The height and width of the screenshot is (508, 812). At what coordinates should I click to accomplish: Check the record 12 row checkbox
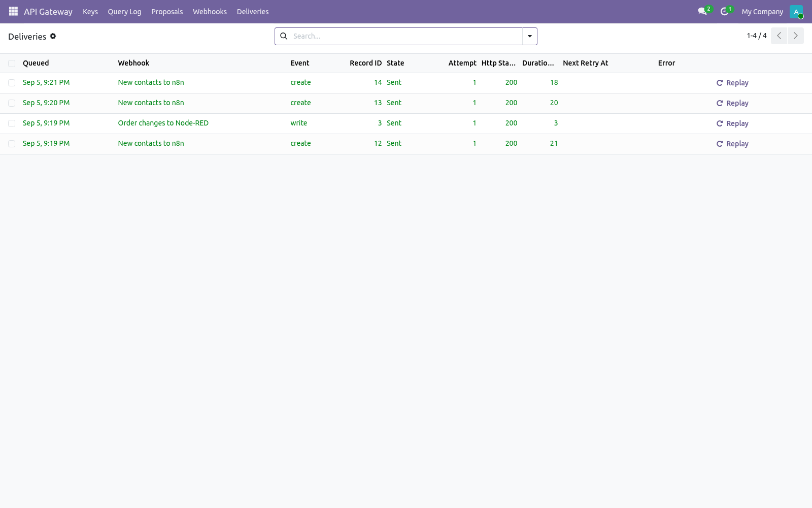[12, 144]
